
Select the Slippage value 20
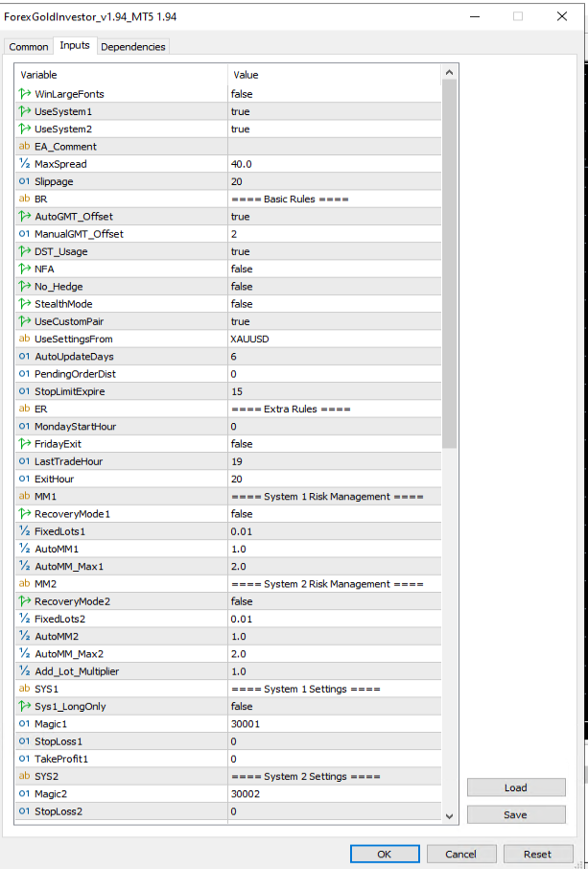[x=237, y=181]
